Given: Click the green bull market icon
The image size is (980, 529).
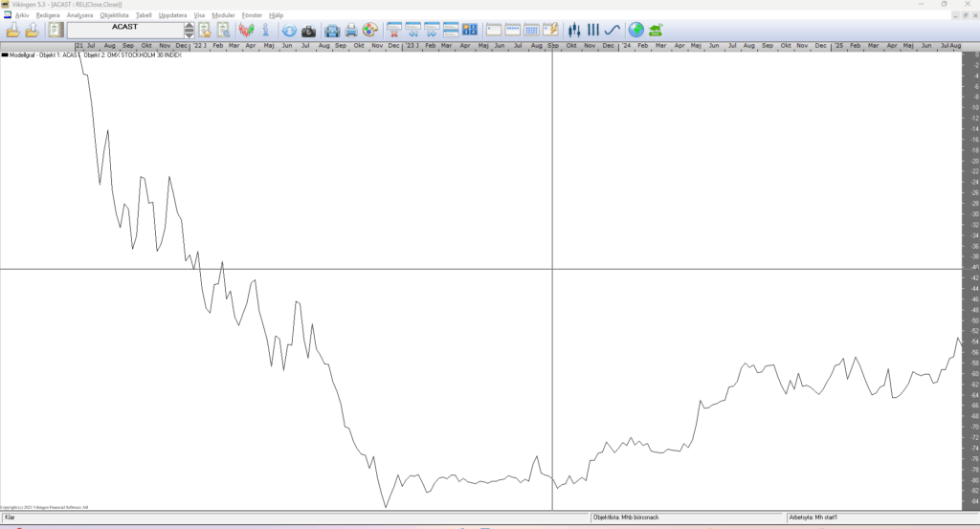Looking at the screenshot, I should 656,31.
